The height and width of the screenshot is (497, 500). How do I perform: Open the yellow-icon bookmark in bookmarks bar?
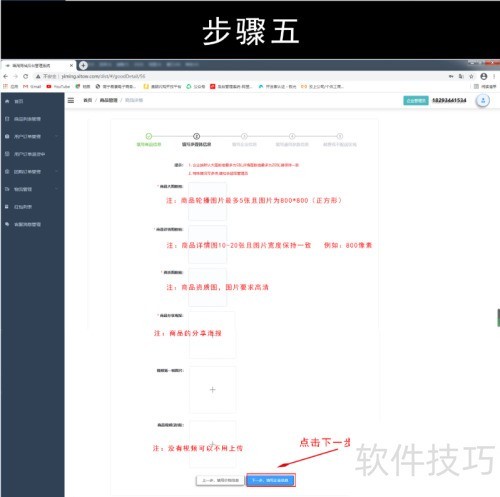162,87
